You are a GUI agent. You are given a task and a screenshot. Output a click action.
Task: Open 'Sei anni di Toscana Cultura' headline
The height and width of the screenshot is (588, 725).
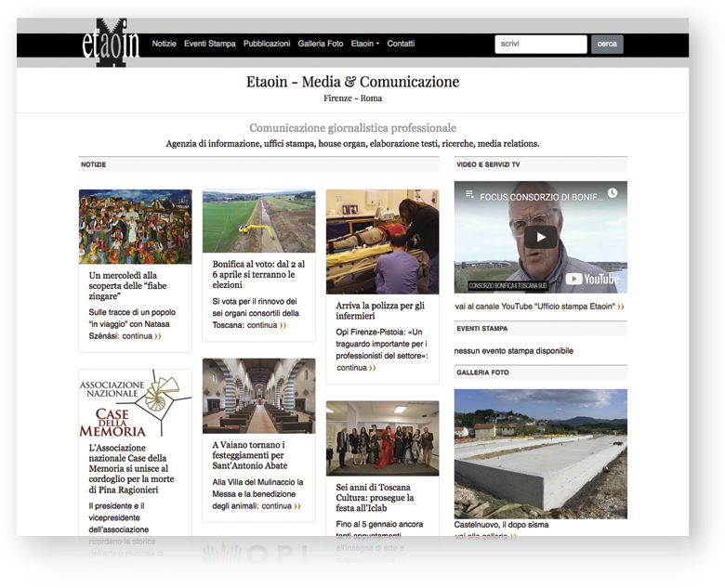coord(375,498)
